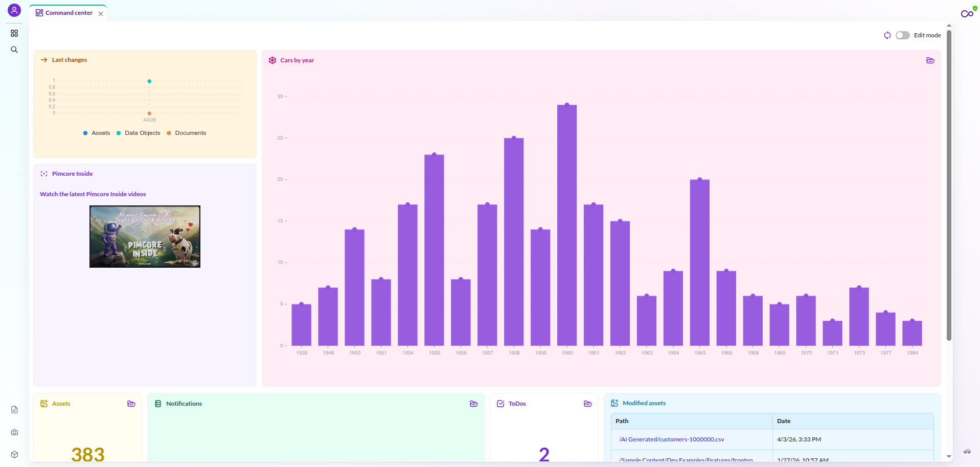The width and height of the screenshot is (980, 467).
Task: Toggle Data Objects series in legend
Action: pos(139,133)
